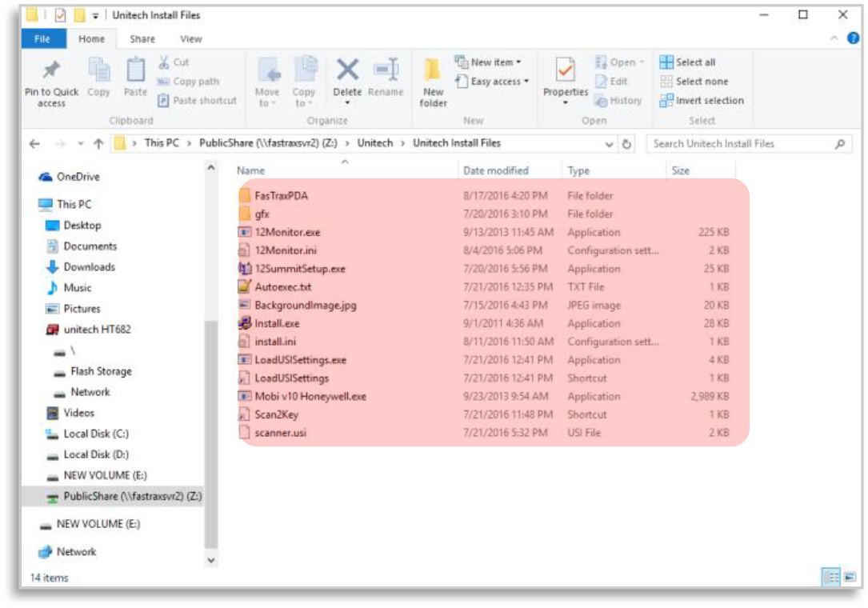Click the Refresh button in address bar
The height and width of the screenshot is (608, 868).
point(626,144)
